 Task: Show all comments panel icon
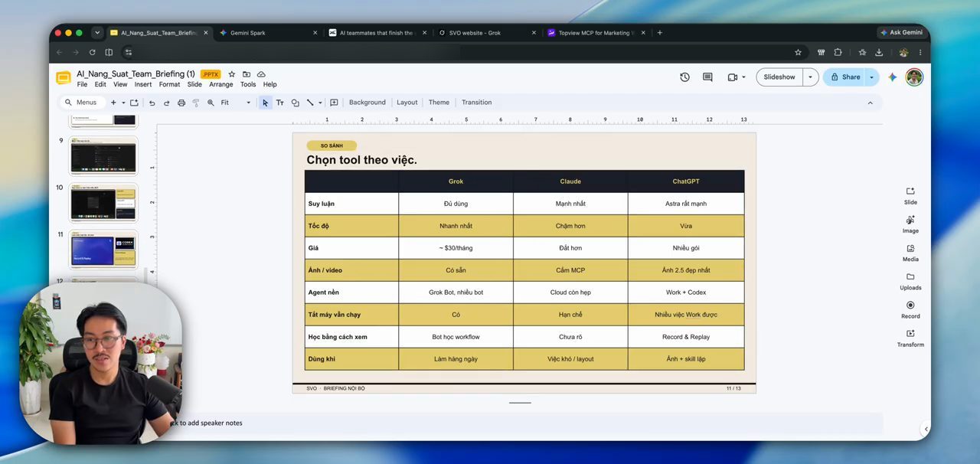coord(707,77)
